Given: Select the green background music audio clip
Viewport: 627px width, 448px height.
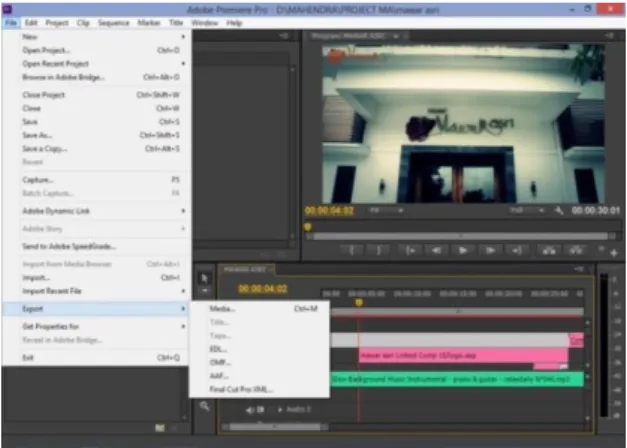Looking at the screenshot, I should pos(457,379).
